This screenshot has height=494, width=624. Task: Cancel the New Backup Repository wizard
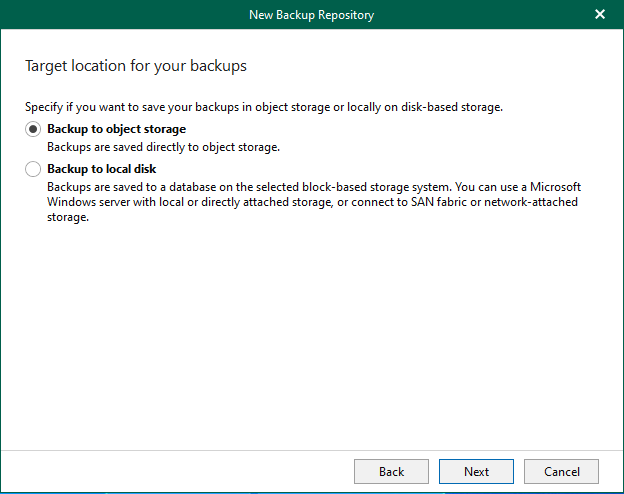[561, 471]
